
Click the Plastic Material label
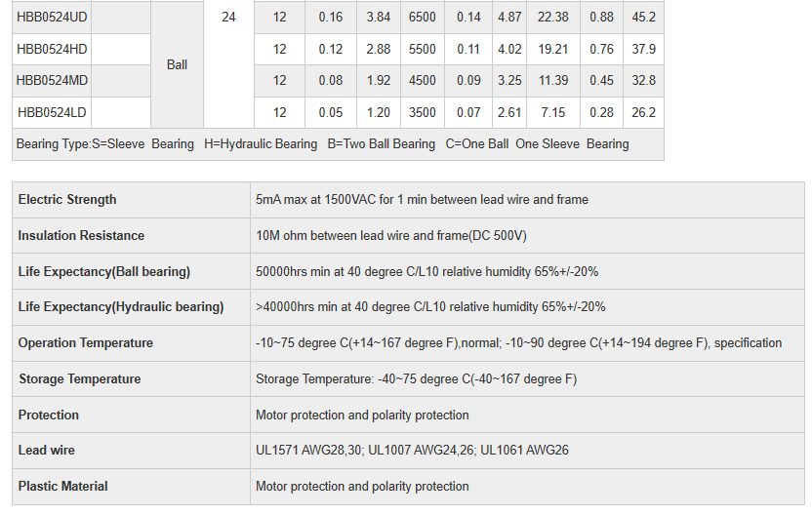[63, 487]
